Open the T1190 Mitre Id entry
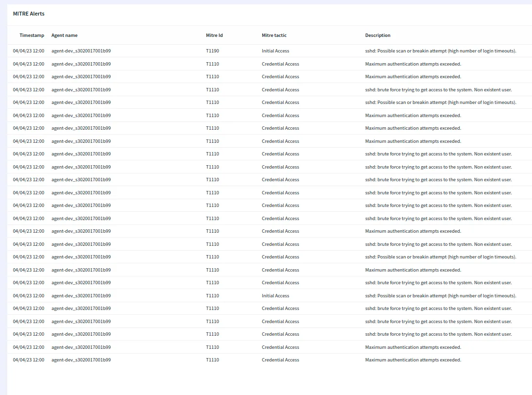Screen dimensions: 532x395 click(212, 51)
